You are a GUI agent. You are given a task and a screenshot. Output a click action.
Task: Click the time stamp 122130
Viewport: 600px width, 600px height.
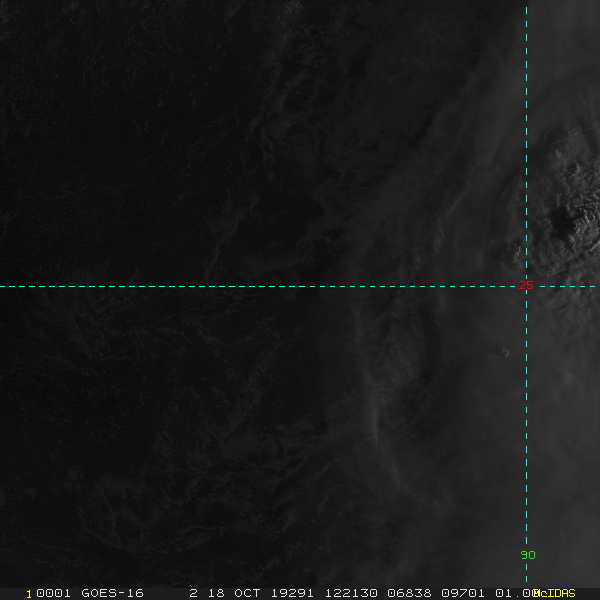pos(351,593)
